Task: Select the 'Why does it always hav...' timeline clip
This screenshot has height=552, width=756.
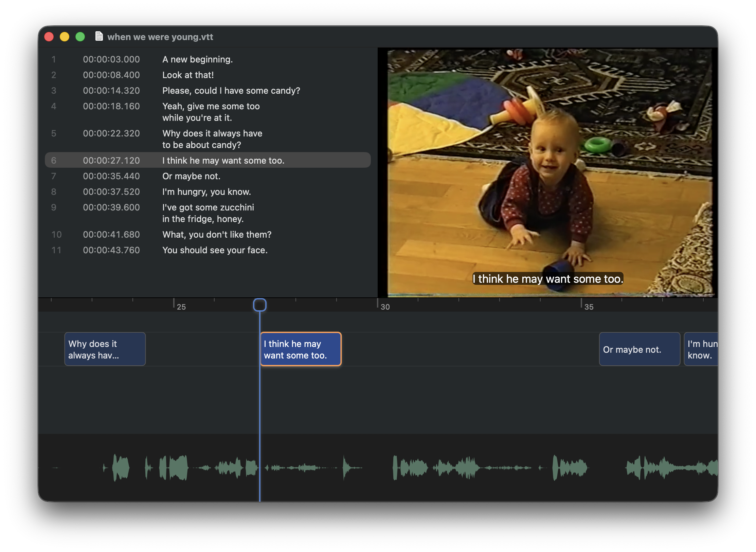Action: click(x=105, y=349)
